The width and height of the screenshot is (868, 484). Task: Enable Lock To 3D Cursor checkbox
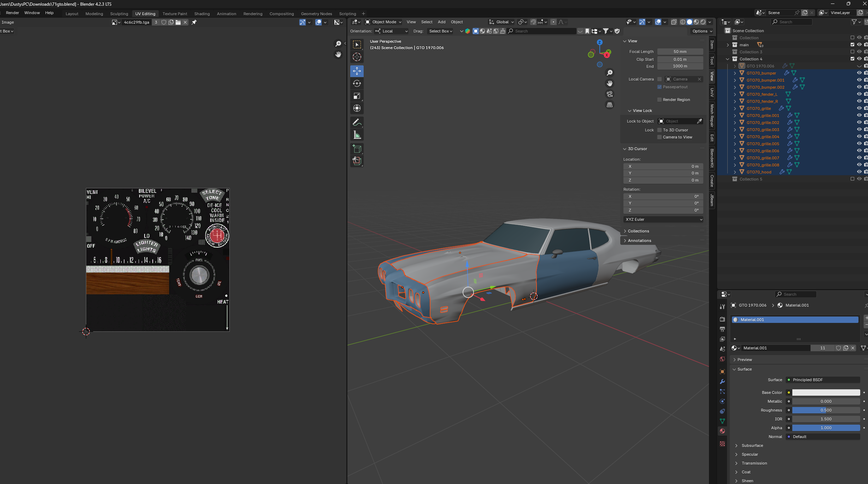pyautogui.click(x=659, y=130)
